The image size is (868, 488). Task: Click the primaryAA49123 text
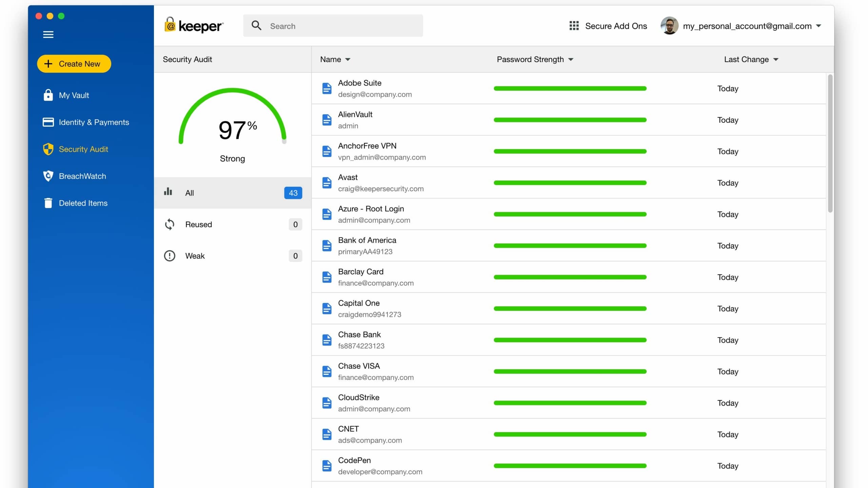365,251
